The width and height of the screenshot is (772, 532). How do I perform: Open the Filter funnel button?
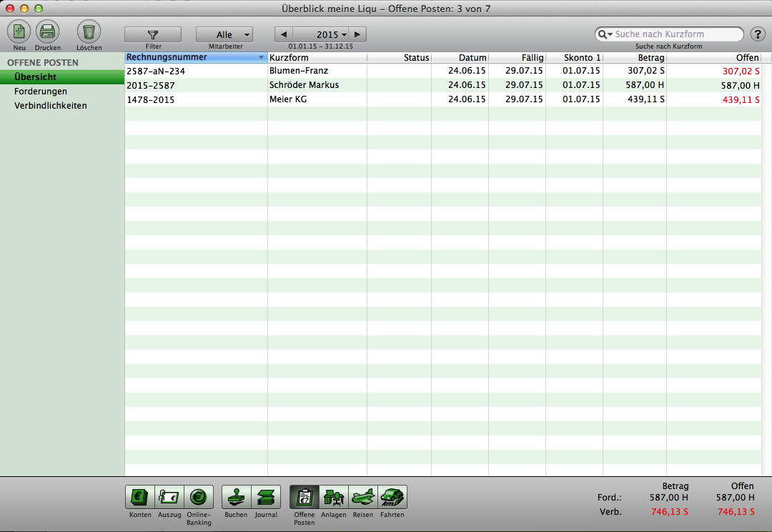[153, 34]
